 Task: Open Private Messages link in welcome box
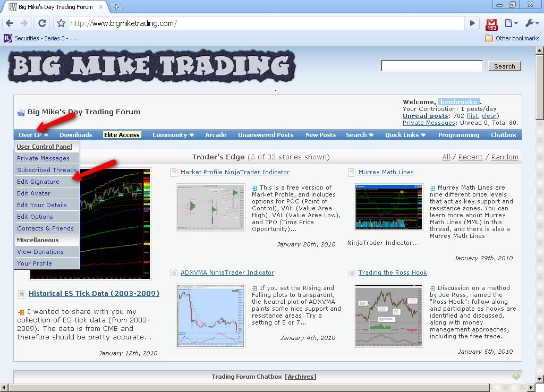429,123
